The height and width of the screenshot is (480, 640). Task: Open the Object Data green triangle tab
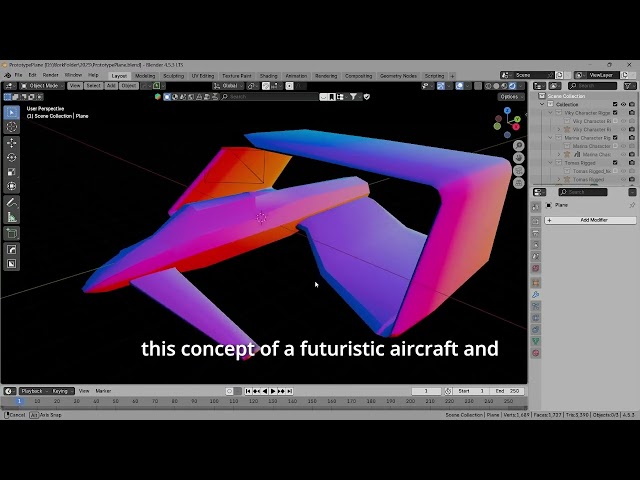536,341
